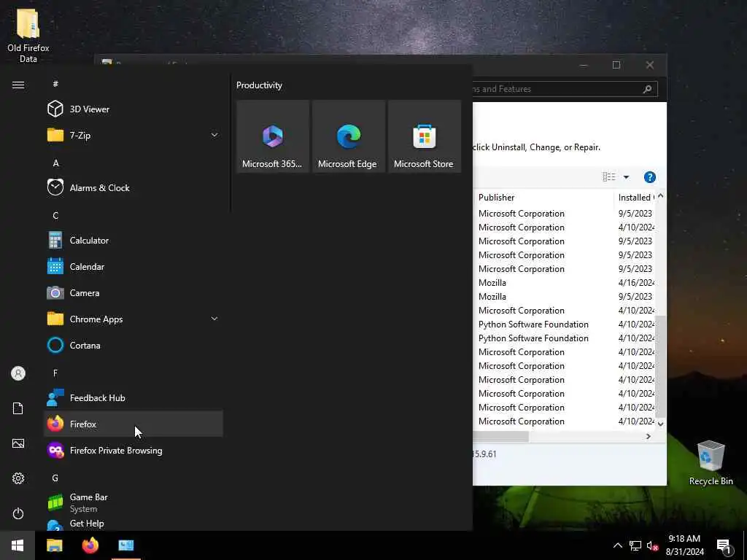Sort by the Installed On column header
Viewport: 747px width, 560px height.
pyautogui.click(x=635, y=197)
